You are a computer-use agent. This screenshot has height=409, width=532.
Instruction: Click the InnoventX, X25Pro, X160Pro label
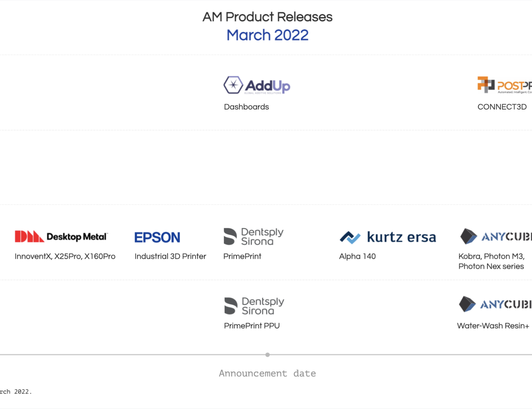click(x=65, y=256)
